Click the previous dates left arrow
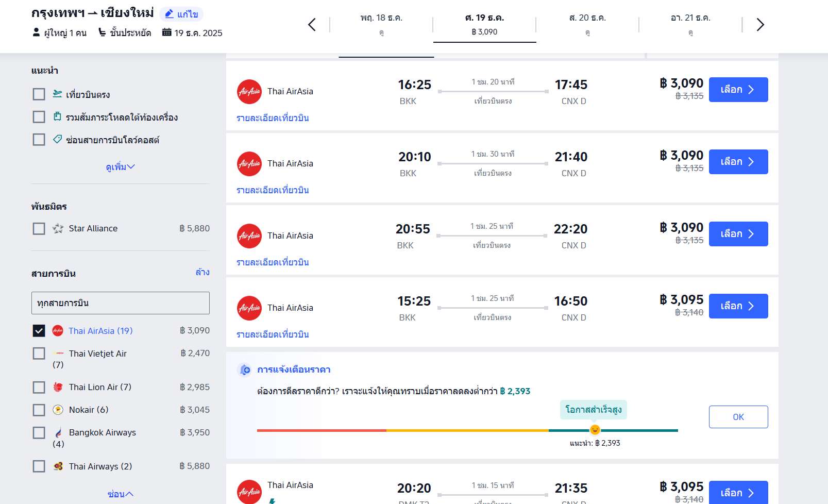 (312, 25)
